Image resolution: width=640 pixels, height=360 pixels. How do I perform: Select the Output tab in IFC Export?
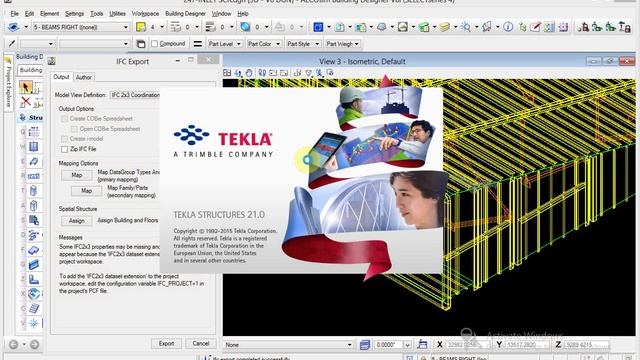coord(61,77)
